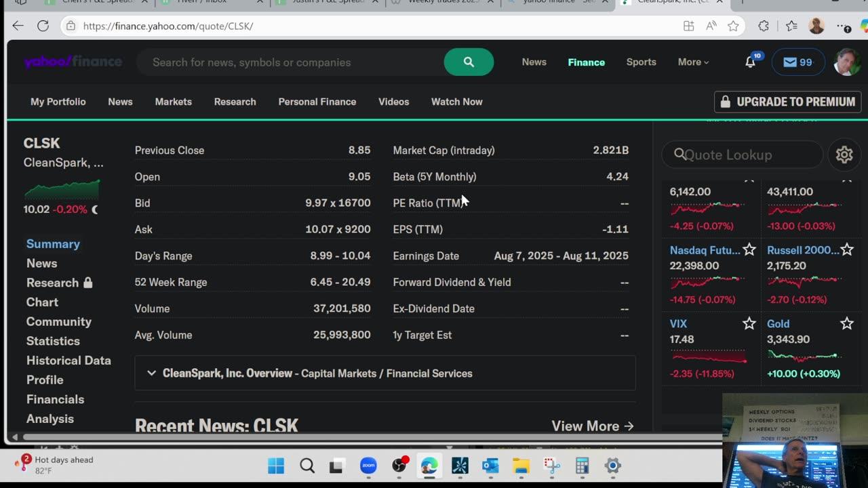Star the Gold item
This screenshot has width=868, height=488.
click(x=847, y=324)
